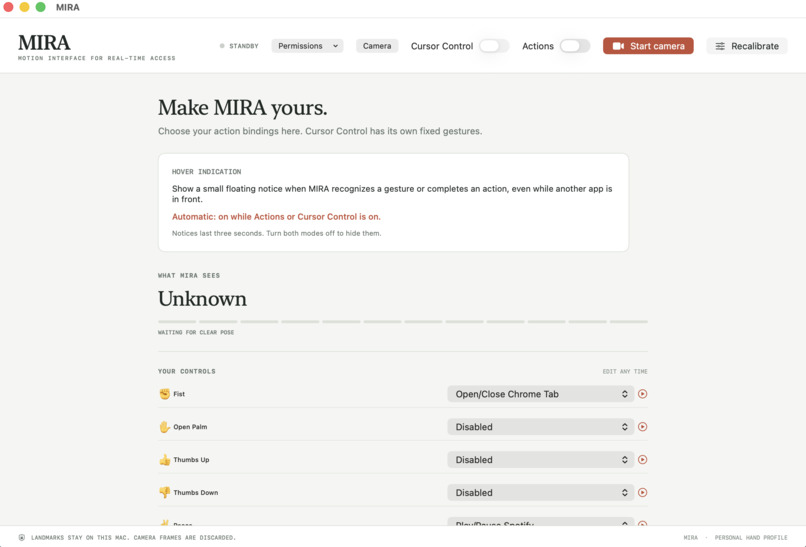Start the camera

(648, 46)
